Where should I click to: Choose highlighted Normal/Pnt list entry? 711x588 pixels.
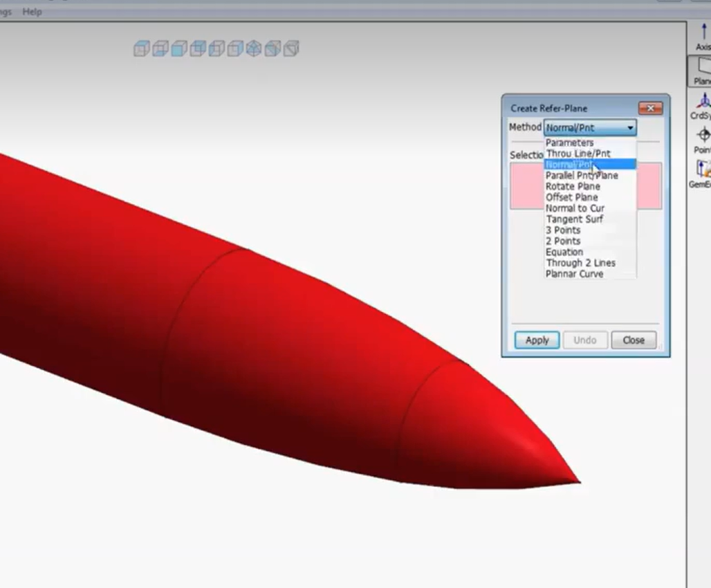click(x=590, y=164)
